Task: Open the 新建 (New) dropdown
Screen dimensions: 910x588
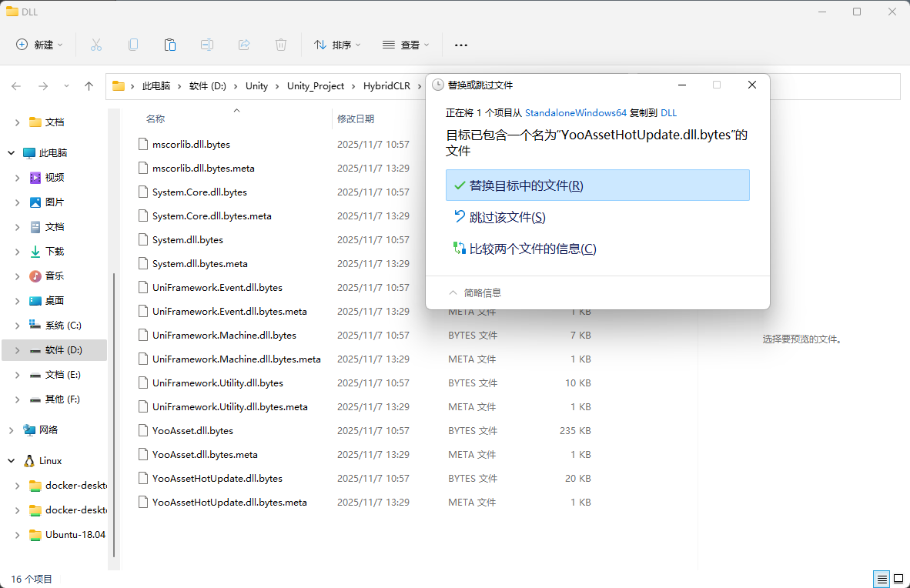Action: pos(39,45)
